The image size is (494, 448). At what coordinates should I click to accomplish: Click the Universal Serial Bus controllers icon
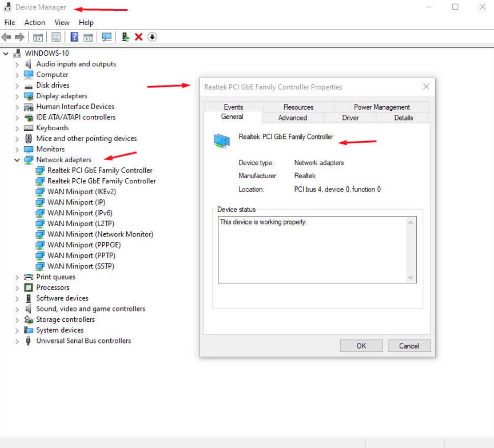(28, 340)
